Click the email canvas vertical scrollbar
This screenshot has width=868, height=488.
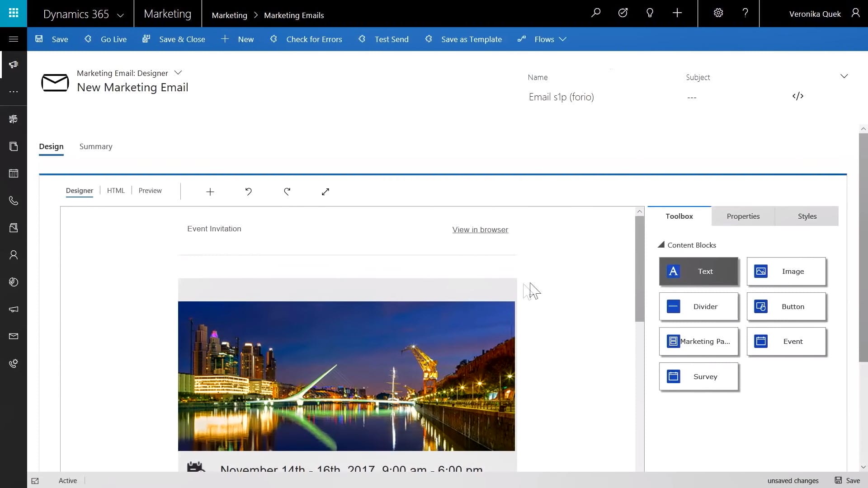(639, 269)
